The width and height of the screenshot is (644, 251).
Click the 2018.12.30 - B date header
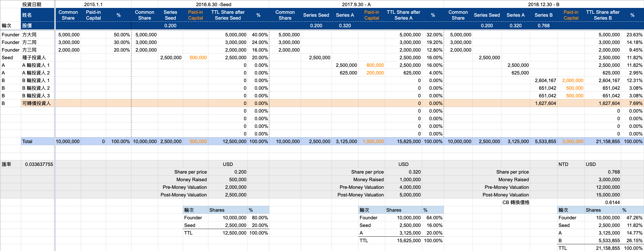(x=544, y=4)
